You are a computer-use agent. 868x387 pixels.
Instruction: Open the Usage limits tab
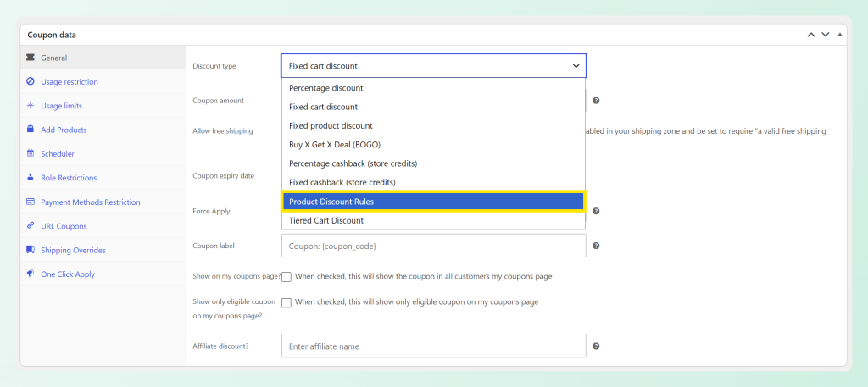pos(103,106)
